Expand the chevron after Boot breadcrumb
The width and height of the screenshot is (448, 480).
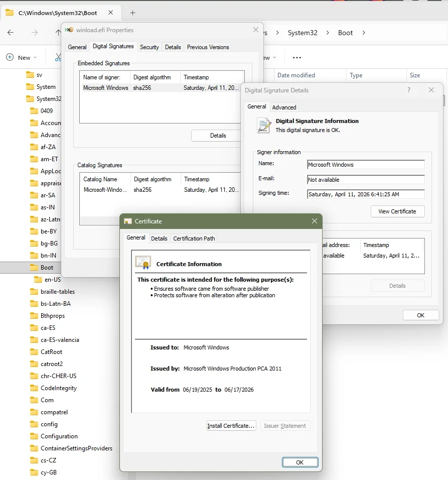tap(364, 33)
